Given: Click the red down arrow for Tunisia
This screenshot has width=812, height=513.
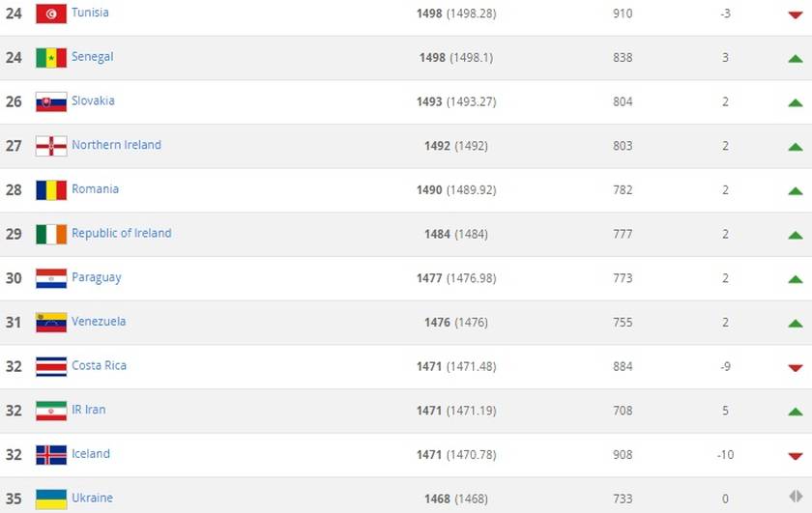Looking at the screenshot, I should click(796, 14).
